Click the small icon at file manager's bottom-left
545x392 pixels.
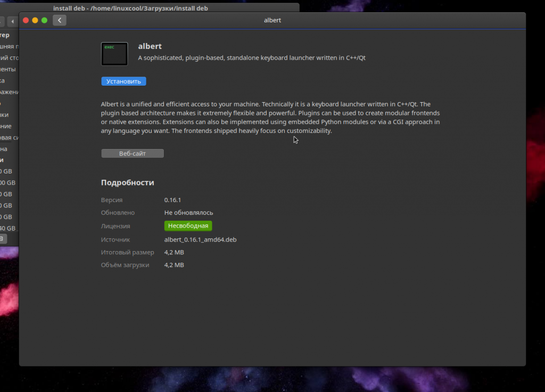2,239
